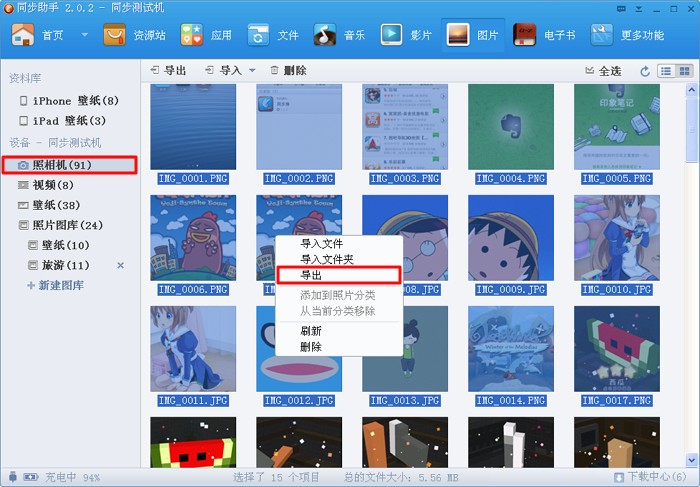The image size is (700, 487).
Task: Open the 影片 video player icon
Action: coord(391,35)
